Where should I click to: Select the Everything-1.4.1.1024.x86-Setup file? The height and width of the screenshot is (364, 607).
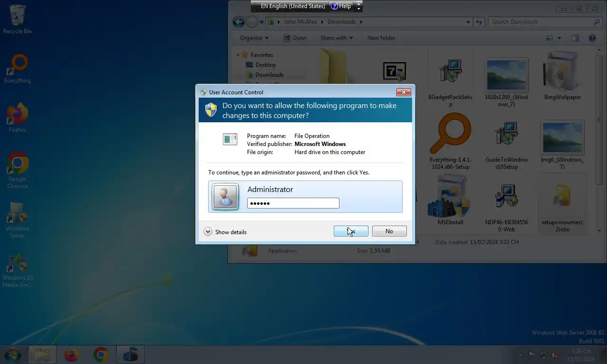pyautogui.click(x=450, y=142)
